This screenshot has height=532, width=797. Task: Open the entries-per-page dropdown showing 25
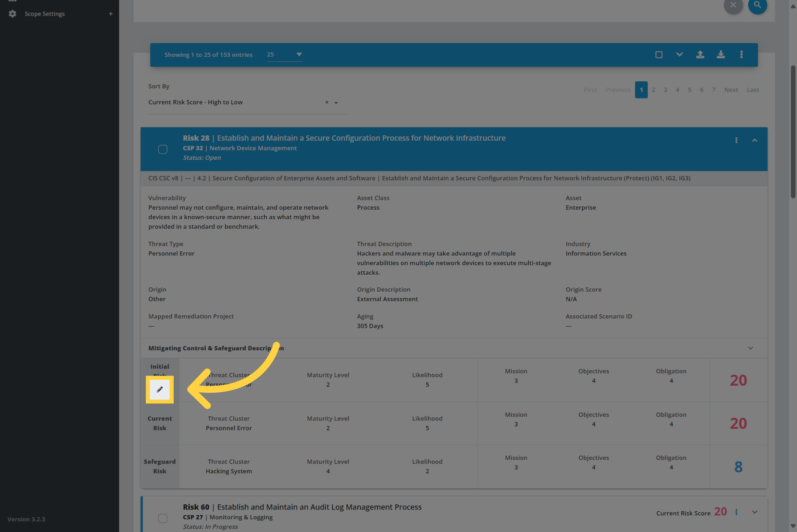[284, 55]
